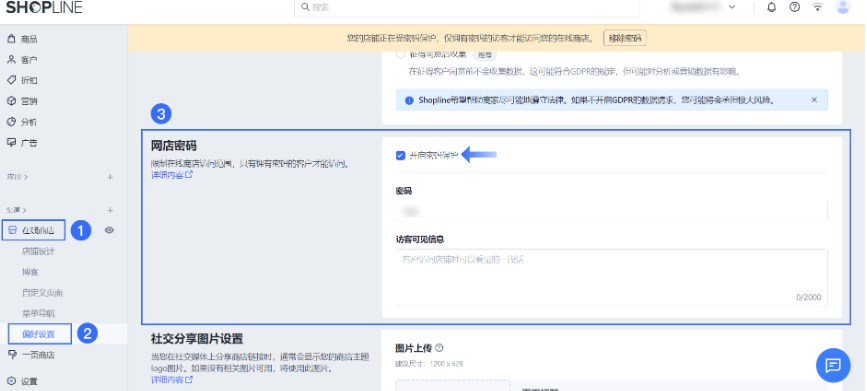Open the help question-mark icon
Viewport: 867px width, 391px height.
(795, 7)
